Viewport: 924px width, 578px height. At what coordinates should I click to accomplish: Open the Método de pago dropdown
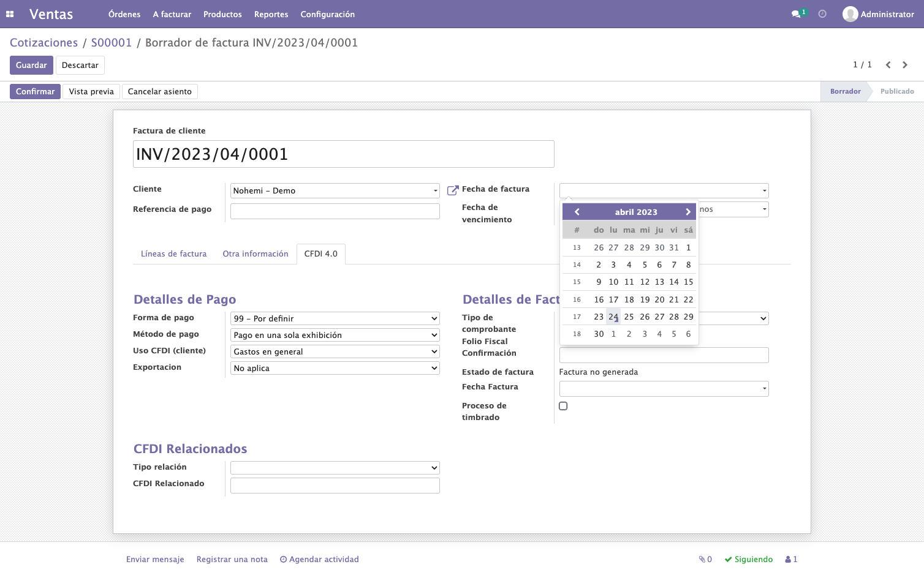coord(335,335)
